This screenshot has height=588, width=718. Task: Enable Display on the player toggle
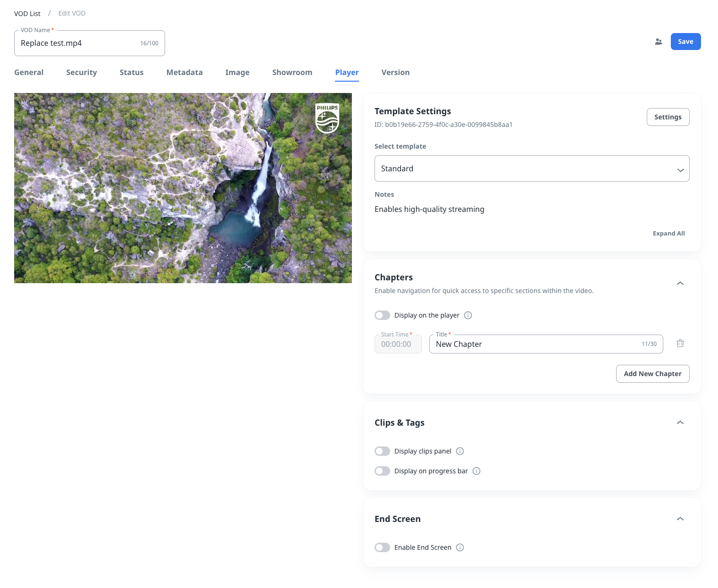382,315
